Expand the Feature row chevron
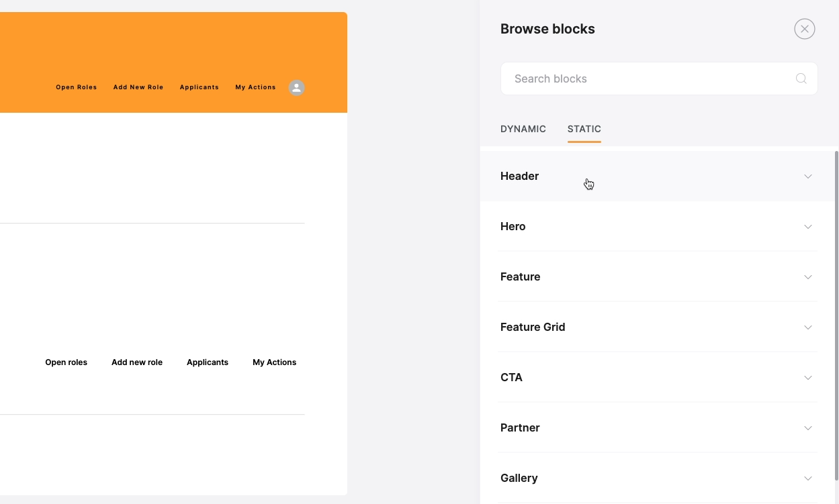Screen dimensions: 839x504 coord(807,277)
